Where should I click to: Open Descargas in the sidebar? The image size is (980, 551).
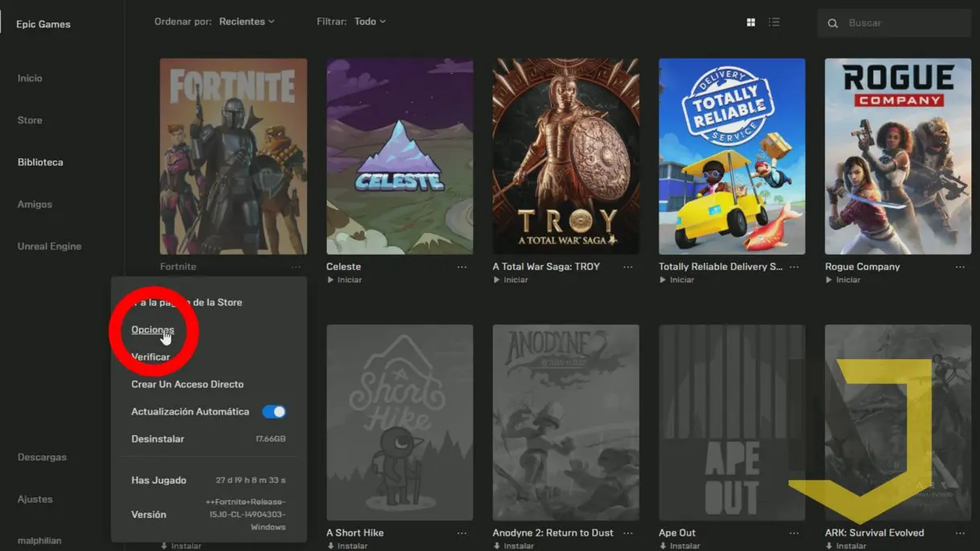(x=42, y=458)
